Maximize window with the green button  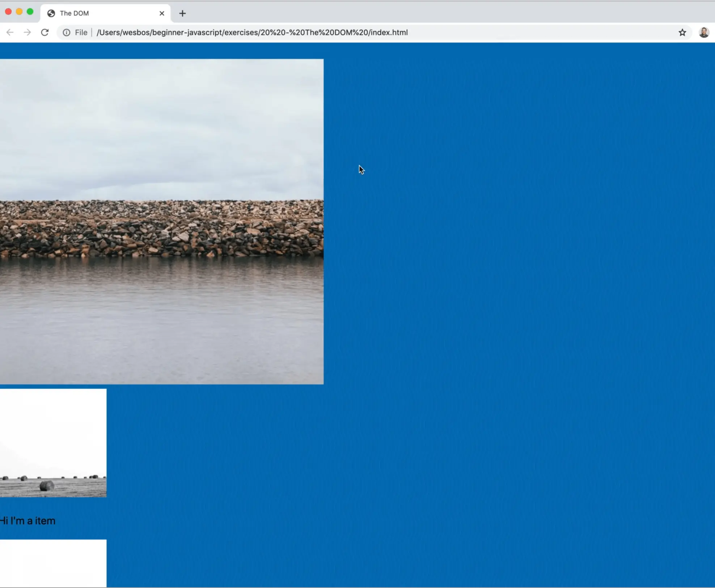pos(30,12)
